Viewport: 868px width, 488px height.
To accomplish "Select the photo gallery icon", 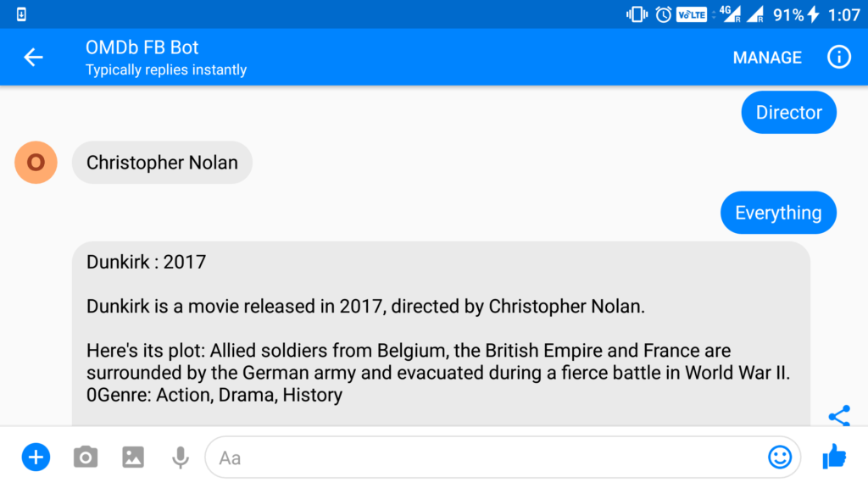I will (132, 457).
